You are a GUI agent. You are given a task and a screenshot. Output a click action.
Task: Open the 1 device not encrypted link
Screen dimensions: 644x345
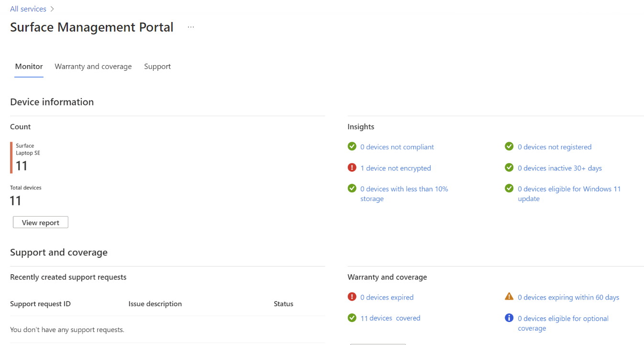pos(395,168)
